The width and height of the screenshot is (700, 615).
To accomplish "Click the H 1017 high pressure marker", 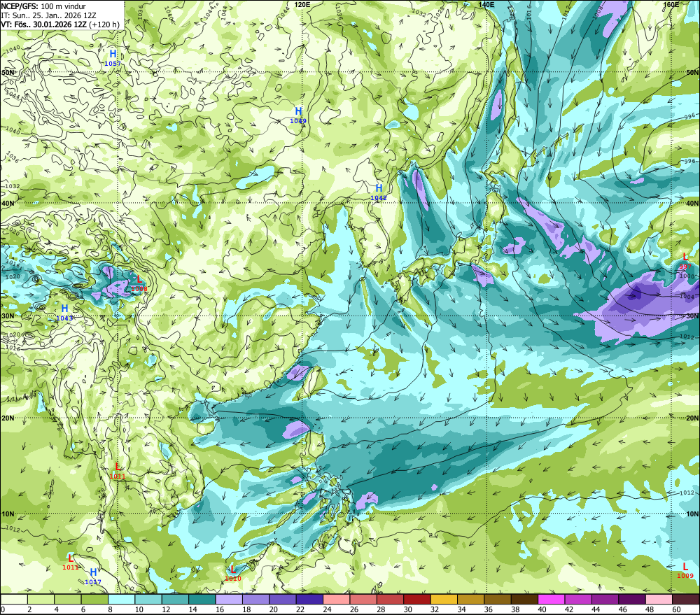I will click(93, 577).
